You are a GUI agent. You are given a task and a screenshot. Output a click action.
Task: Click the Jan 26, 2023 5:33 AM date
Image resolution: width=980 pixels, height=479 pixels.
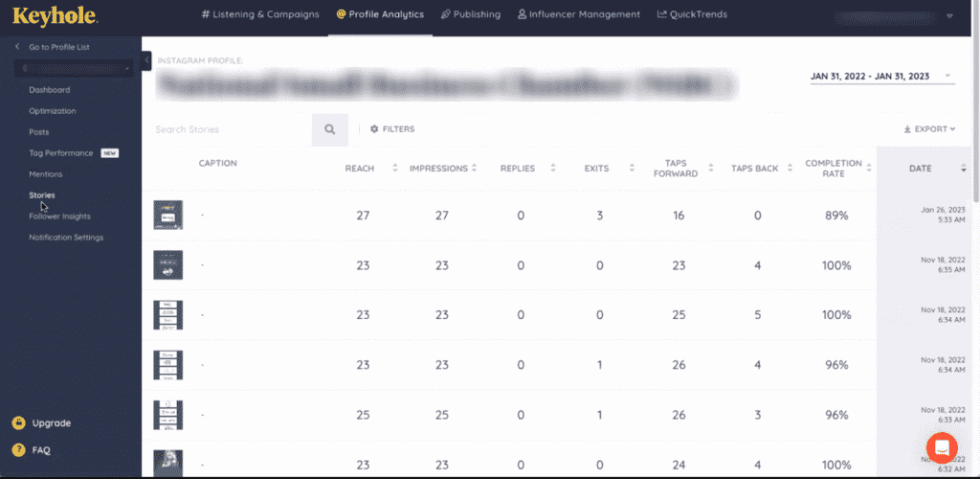943,216
